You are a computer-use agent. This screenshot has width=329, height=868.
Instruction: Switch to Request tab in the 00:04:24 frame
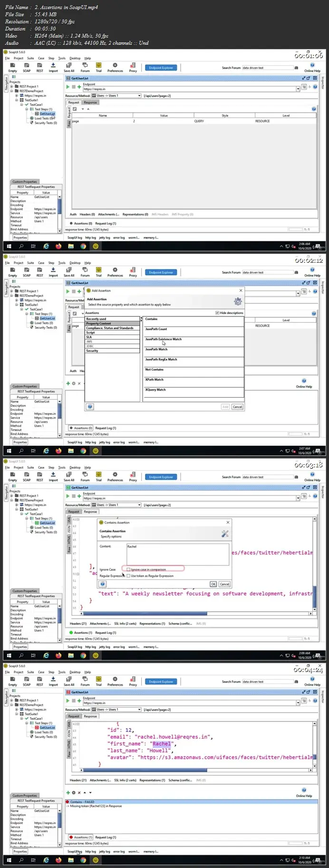point(74,716)
